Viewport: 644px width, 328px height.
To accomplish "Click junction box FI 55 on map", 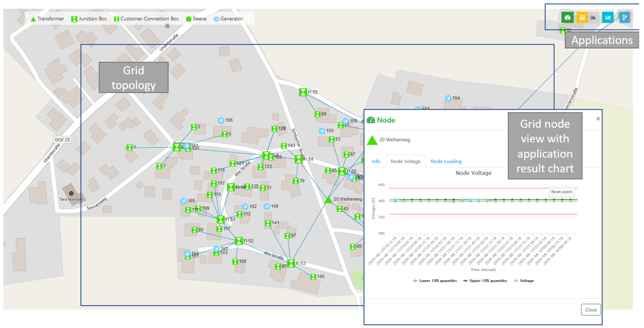I will [x=303, y=92].
